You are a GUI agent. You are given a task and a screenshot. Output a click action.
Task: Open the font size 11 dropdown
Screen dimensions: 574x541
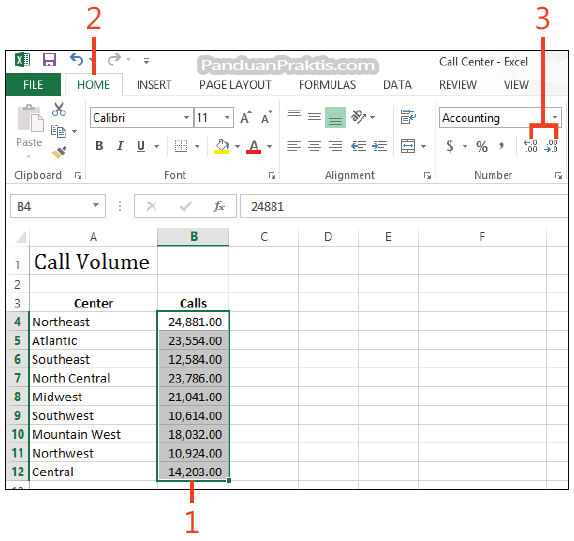click(x=227, y=117)
